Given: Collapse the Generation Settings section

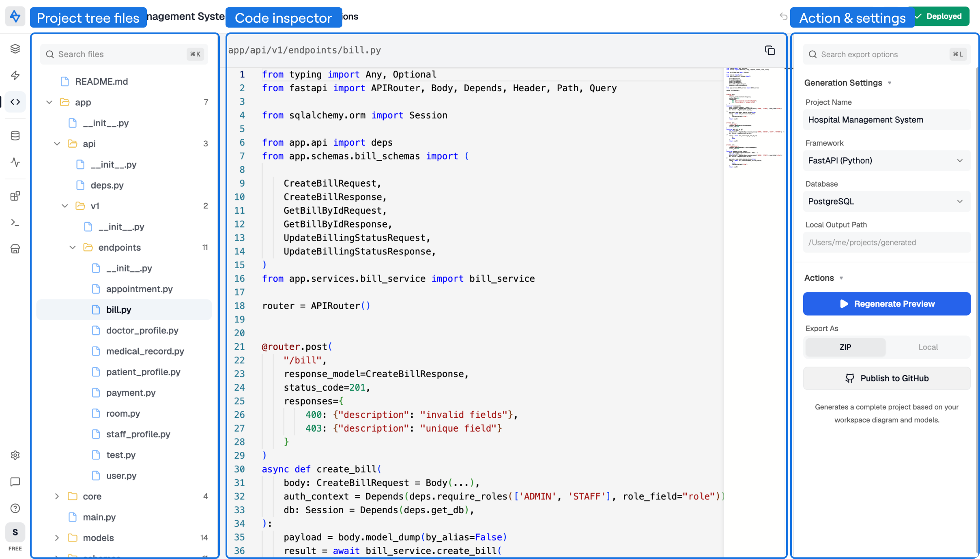Looking at the screenshot, I should pyautogui.click(x=848, y=83).
